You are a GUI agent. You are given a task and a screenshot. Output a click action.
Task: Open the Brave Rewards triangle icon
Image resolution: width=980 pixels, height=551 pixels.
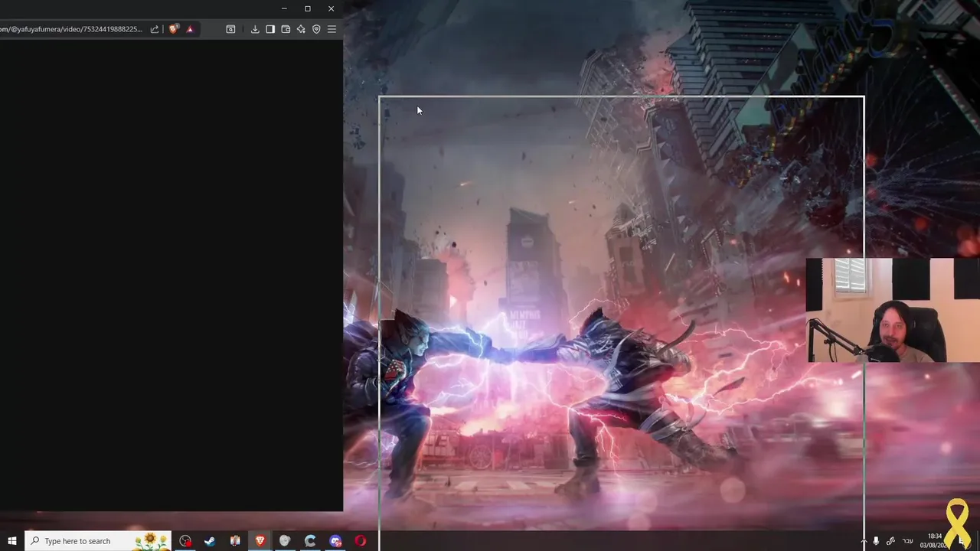pyautogui.click(x=190, y=29)
